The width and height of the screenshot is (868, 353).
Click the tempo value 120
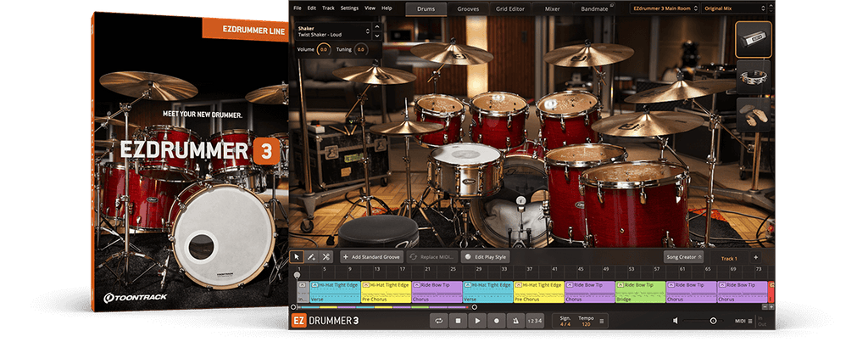(586, 323)
